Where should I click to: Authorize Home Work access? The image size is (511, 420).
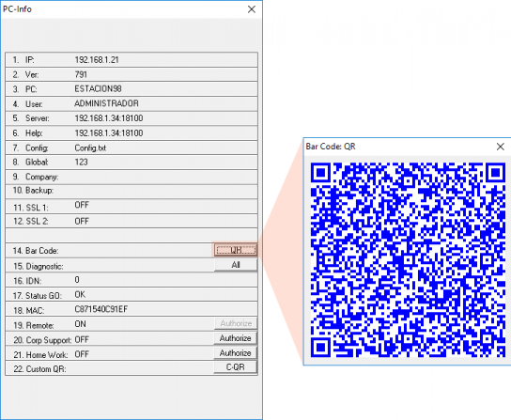(x=235, y=353)
